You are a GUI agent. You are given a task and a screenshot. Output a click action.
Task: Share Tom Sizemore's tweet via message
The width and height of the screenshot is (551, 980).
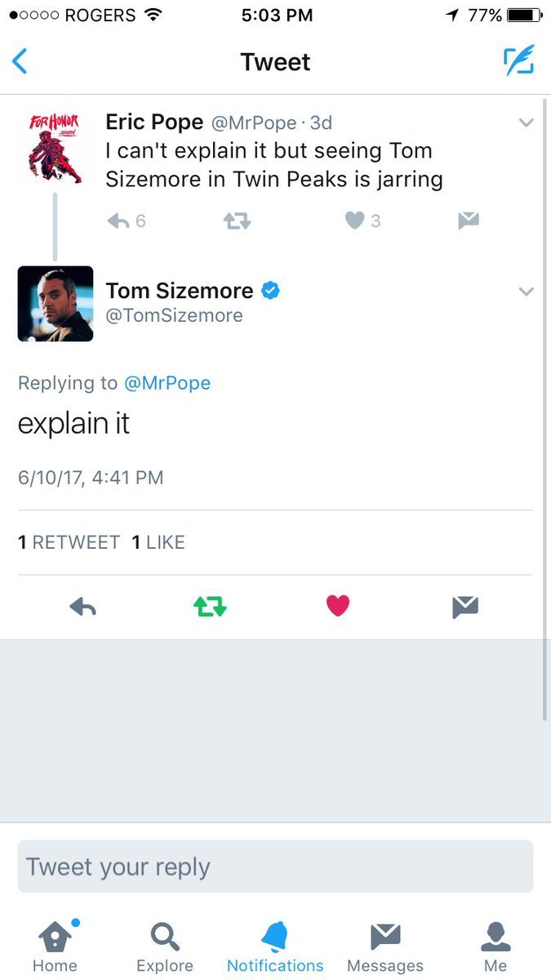click(464, 606)
